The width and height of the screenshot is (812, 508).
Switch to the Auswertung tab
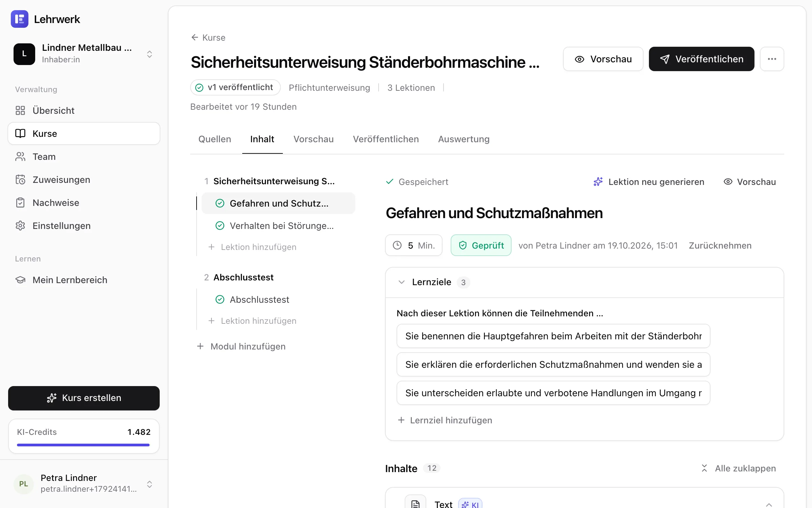(x=464, y=139)
